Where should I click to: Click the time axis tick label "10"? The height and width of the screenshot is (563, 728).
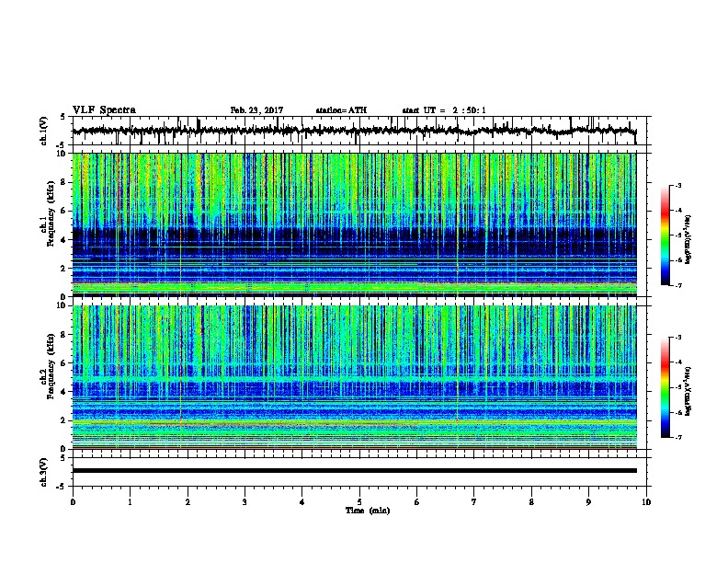click(646, 502)
